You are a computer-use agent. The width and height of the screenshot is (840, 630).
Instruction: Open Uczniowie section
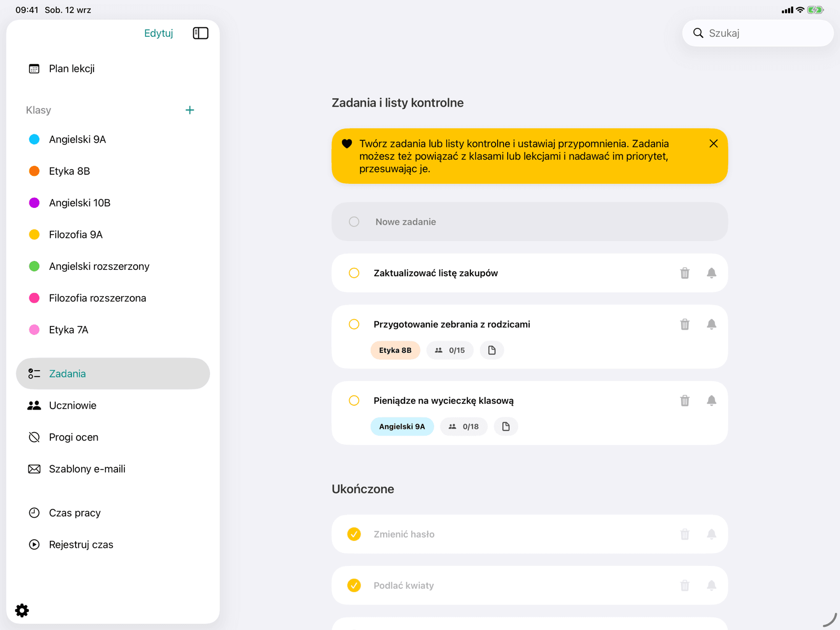coord(113,405)
